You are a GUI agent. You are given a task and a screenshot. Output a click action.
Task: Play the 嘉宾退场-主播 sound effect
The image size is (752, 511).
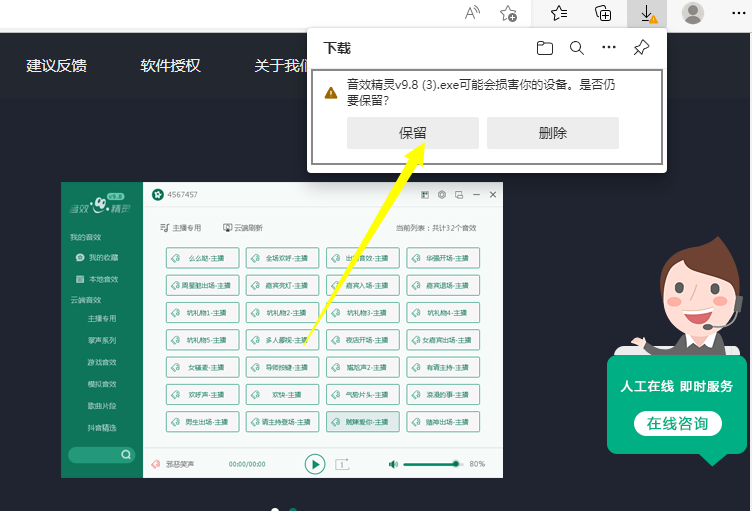click(x=443, y=285)
